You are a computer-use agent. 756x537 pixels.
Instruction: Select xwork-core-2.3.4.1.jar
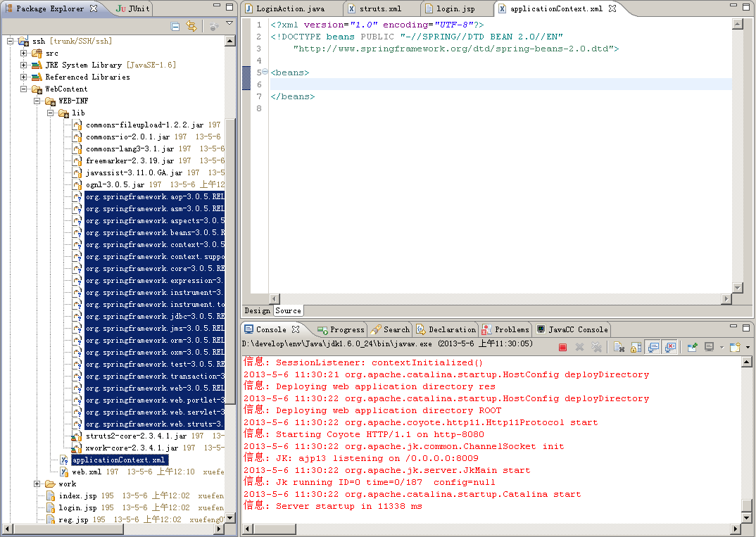pyautogui.click(x=132, y=448)
